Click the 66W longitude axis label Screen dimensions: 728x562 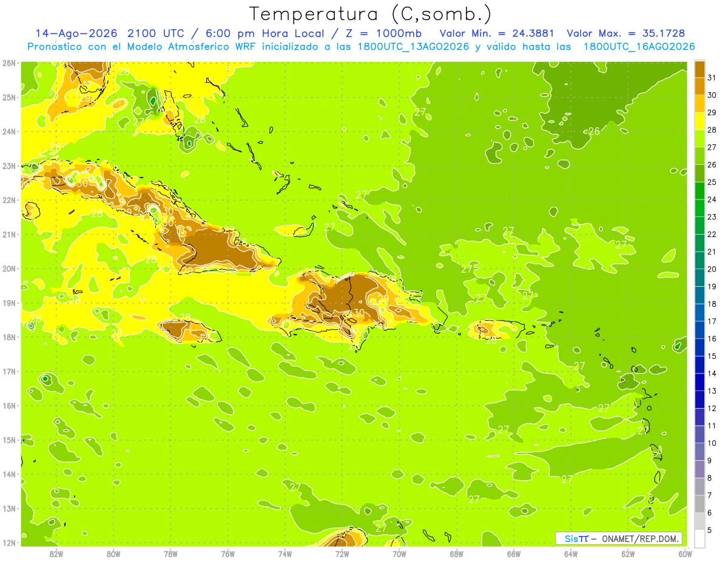click(514, 554)
